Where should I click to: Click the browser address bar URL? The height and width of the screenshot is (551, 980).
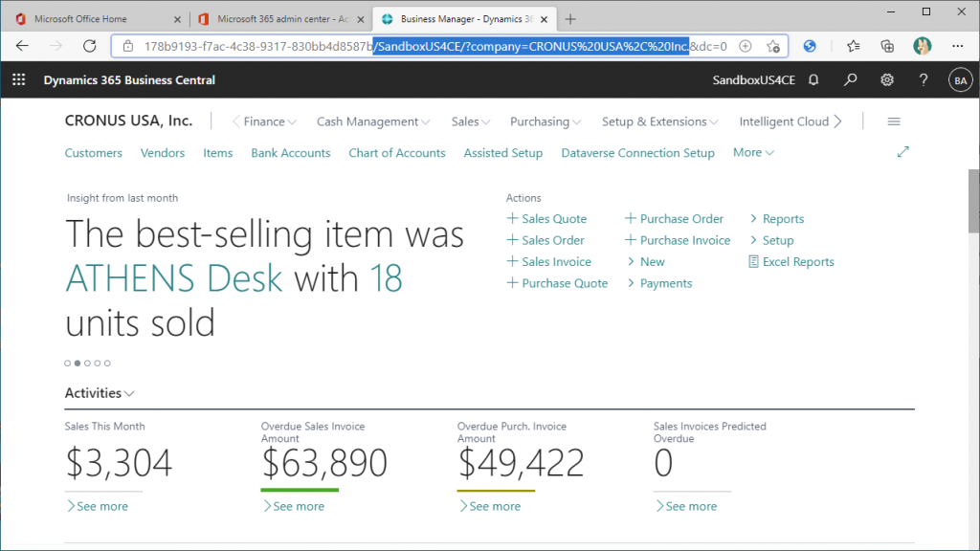pyautogui.click(x=435, y=46)
